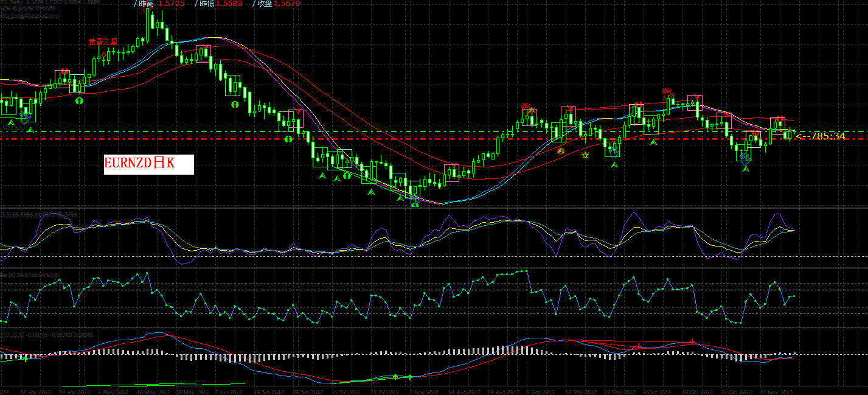
Task: Click the 11 Jul 2012 date label
Action: (x=347, y=392)
